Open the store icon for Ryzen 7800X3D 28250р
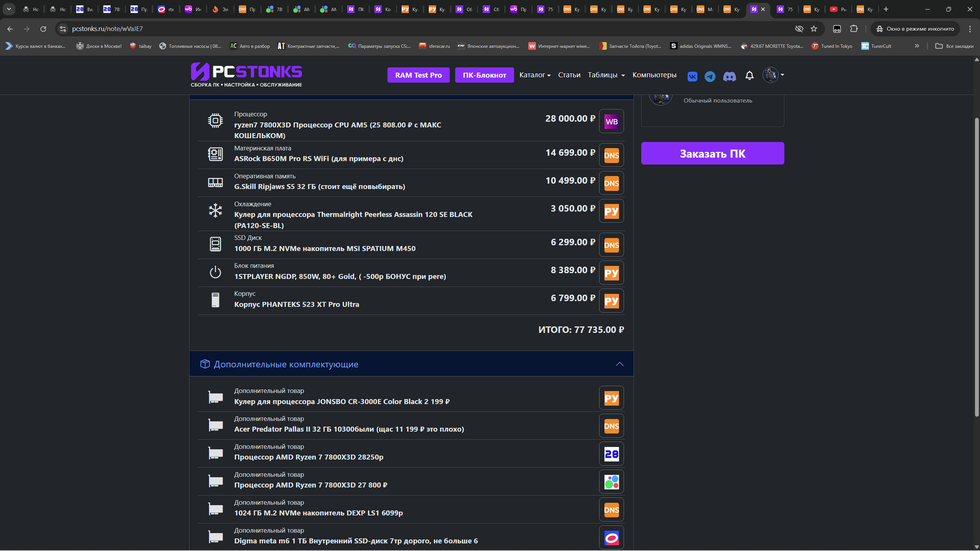This screenshot has height=551, width=980. [x=611, y=454]
